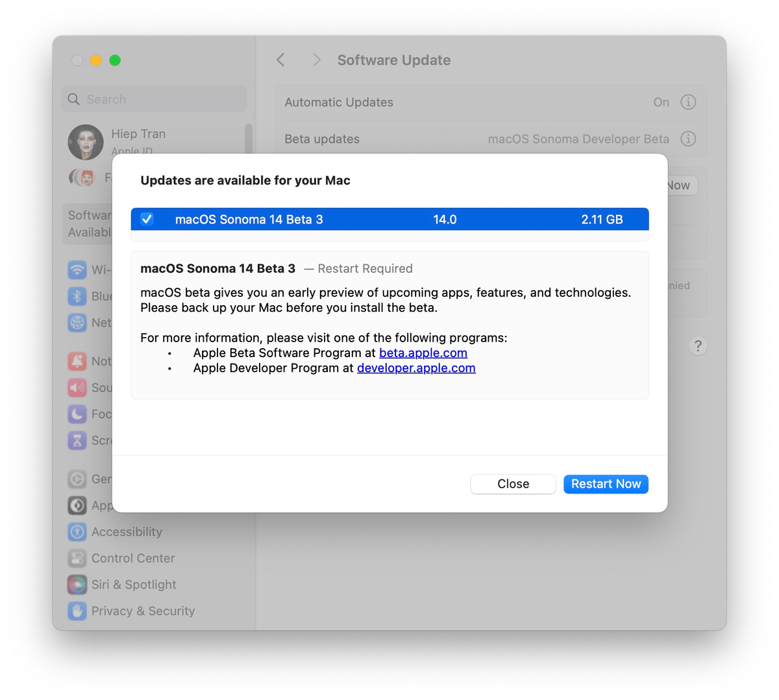Click the Close button in dialog

(x=513, y=484)
